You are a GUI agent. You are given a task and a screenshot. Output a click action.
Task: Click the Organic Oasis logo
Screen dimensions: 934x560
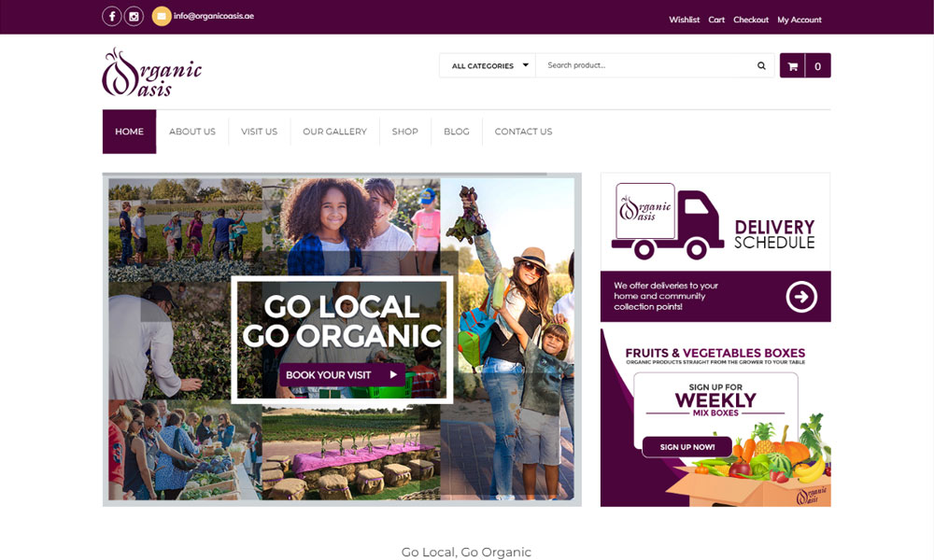(152, 73)
